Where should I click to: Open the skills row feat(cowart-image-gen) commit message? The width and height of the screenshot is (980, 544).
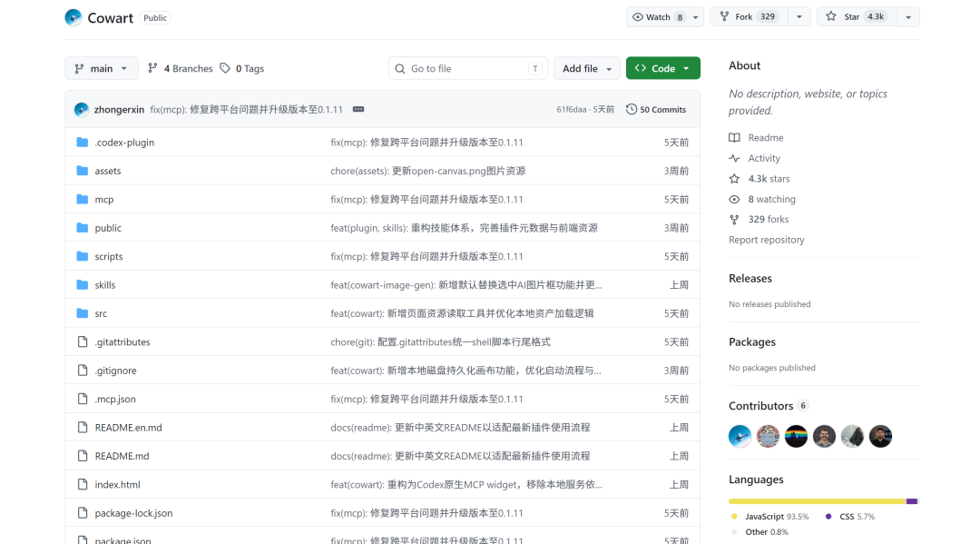466,285
